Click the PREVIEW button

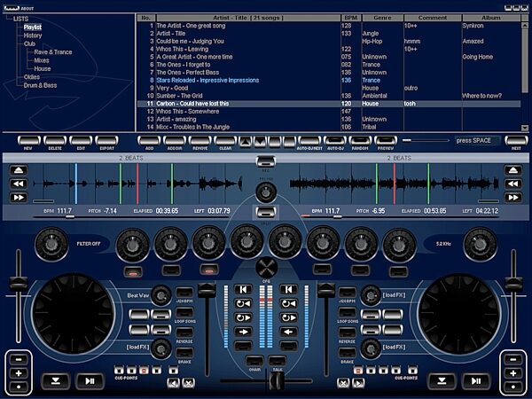click(x=386, y=140)
